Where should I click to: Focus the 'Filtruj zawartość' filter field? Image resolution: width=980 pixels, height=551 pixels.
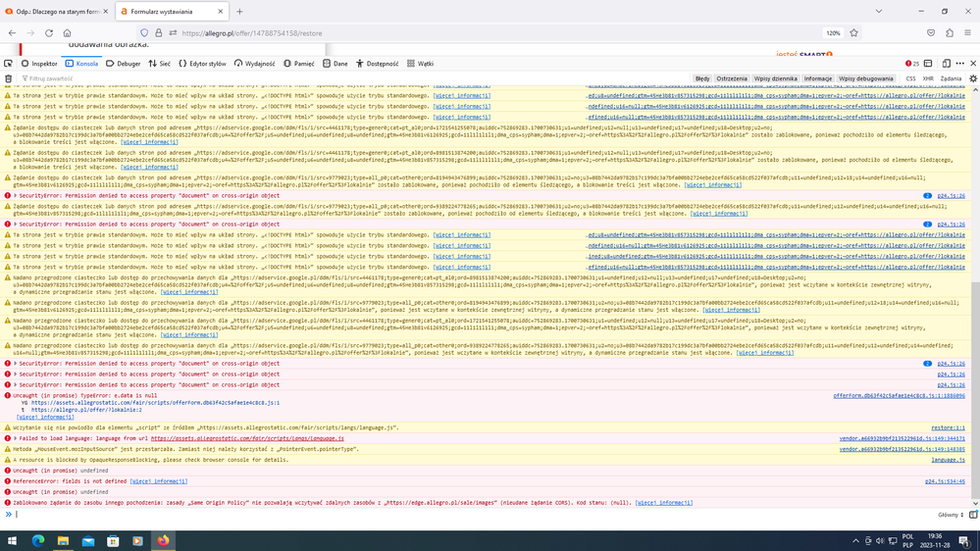[x=353, y=78]
